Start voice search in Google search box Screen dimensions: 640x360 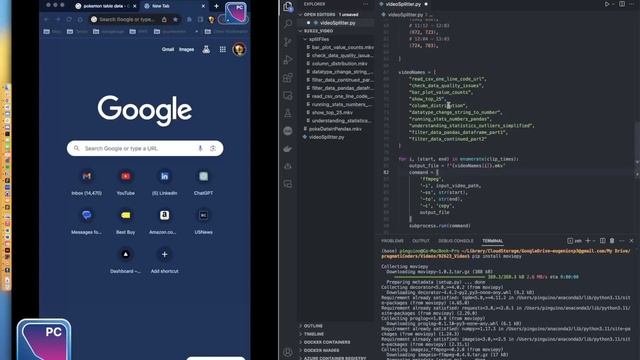pos(200,149)
